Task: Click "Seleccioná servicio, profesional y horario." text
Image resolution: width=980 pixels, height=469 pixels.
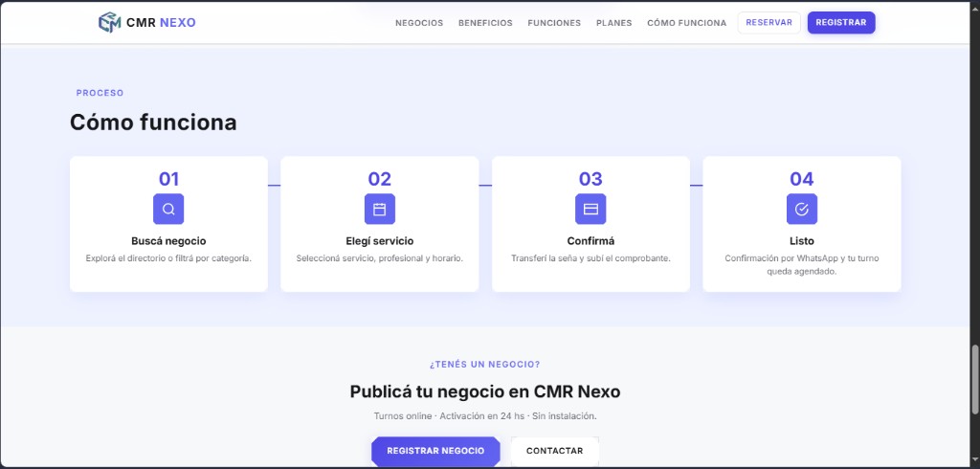Action: click(x=379, y=258)
